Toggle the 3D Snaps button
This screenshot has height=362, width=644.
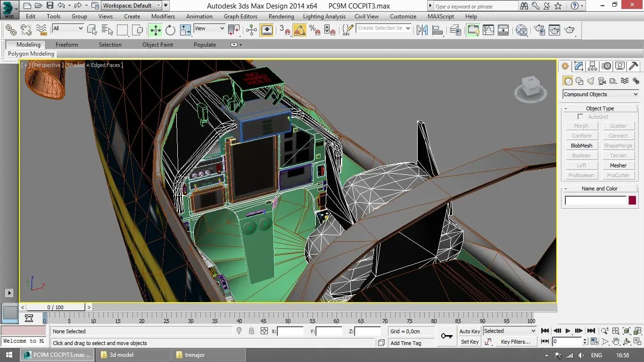click(284, 30)
